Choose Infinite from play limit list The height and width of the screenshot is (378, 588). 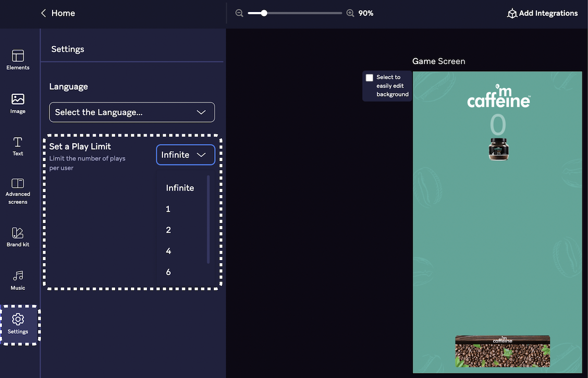180,188
